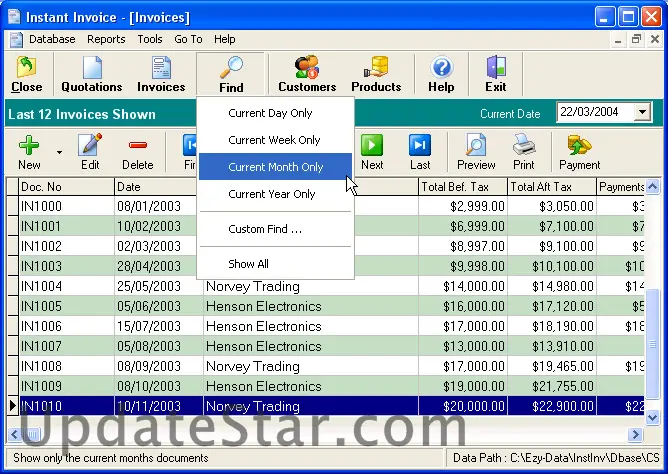
Task: Open the Invoices section
Action: [x=161, y=75]
